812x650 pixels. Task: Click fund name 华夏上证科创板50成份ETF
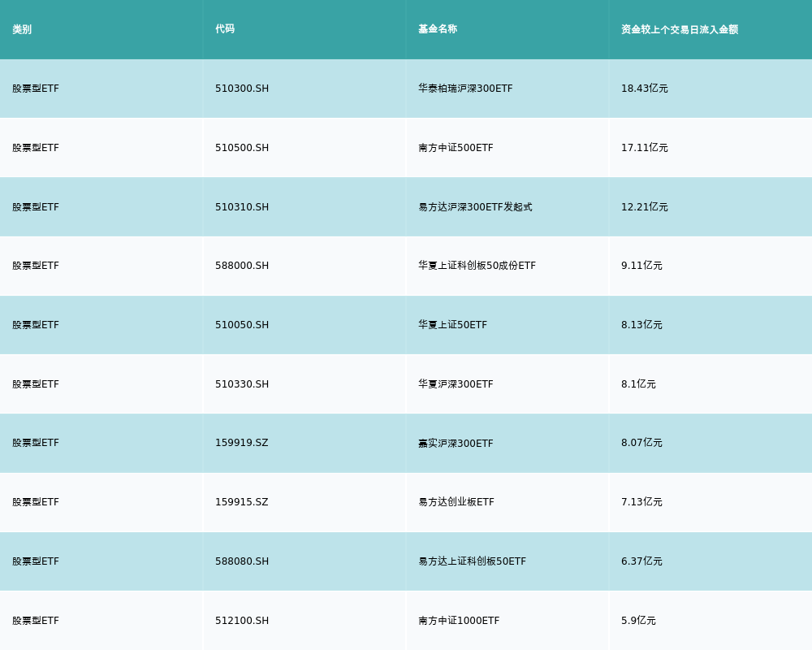pos(477,266)
